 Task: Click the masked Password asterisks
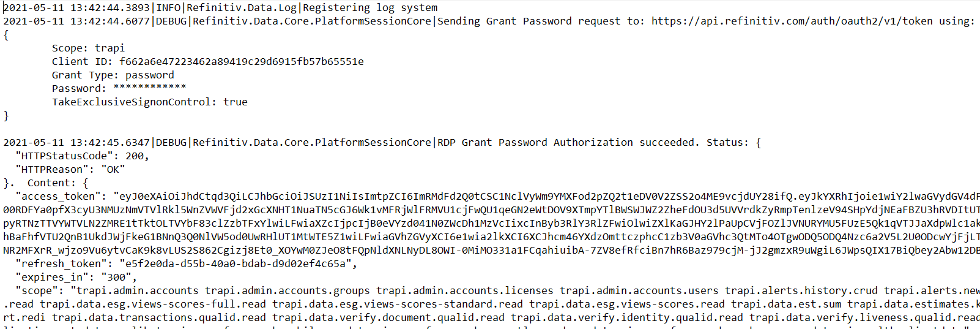[149, 88]
